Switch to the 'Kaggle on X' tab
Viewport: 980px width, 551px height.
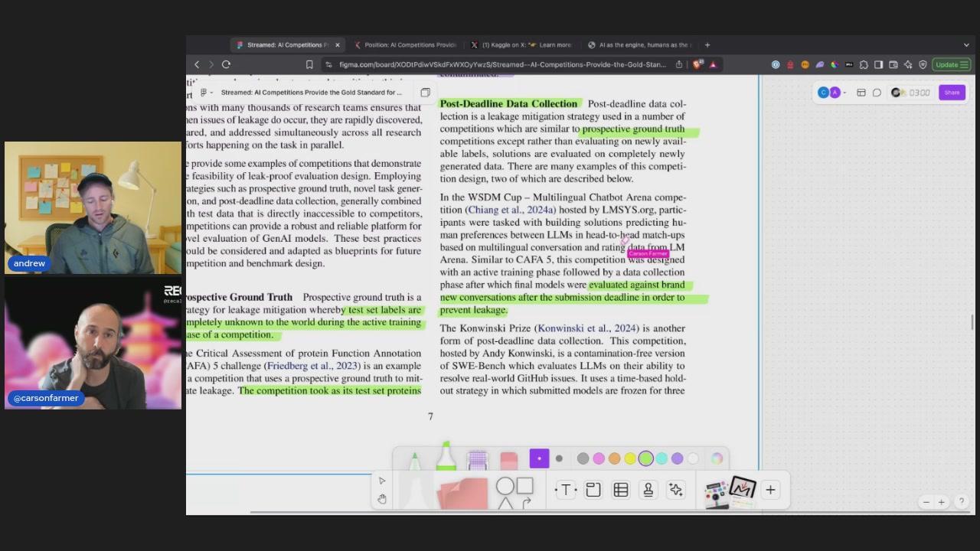tap(521, 45)
